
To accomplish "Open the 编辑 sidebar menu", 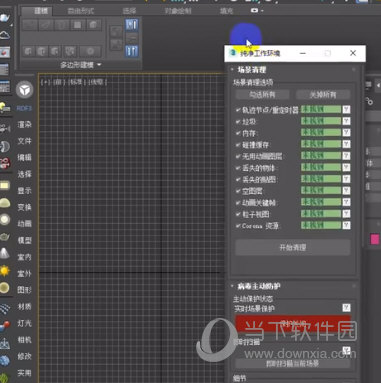I will click(x=24, y=157).
